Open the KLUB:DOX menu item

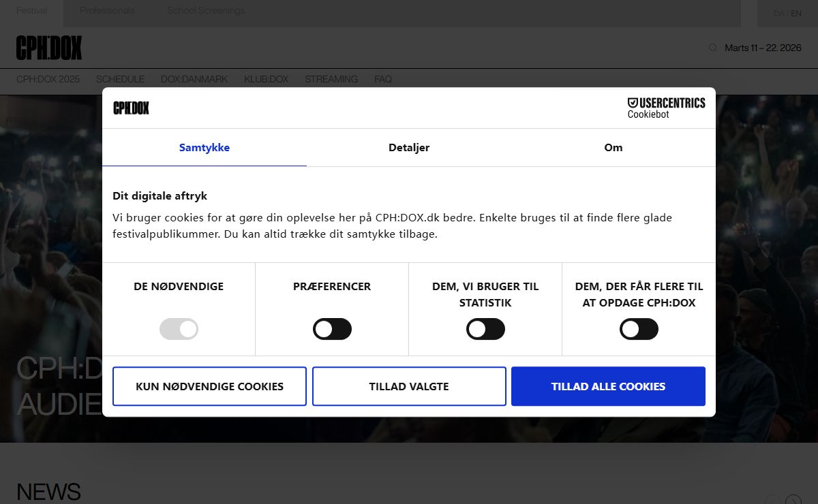tap(267, 79)
